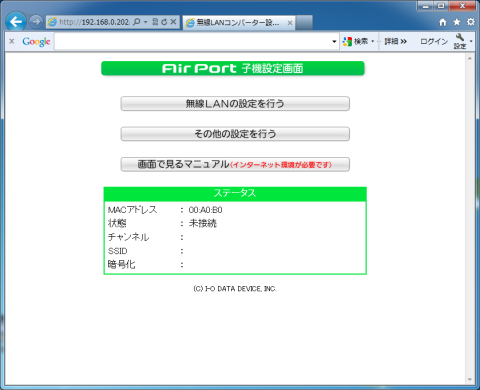Click the 00:A0:B0 MAC address value

205,210
